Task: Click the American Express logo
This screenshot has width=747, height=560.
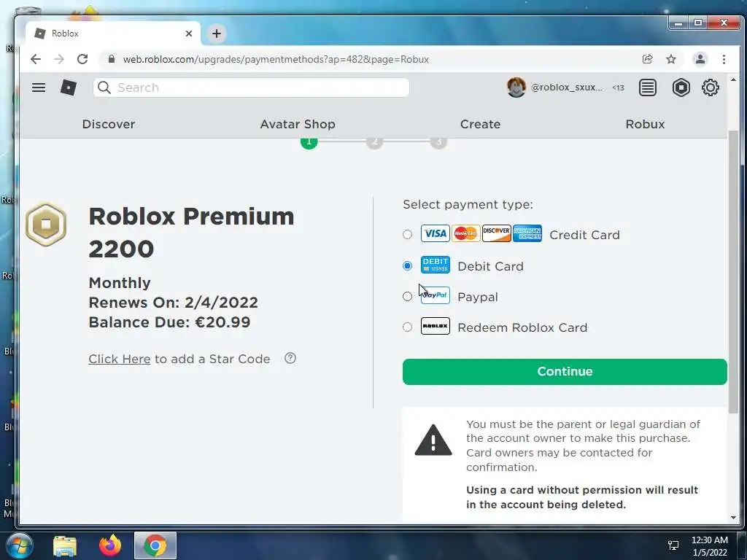Action: coord(527,234)
